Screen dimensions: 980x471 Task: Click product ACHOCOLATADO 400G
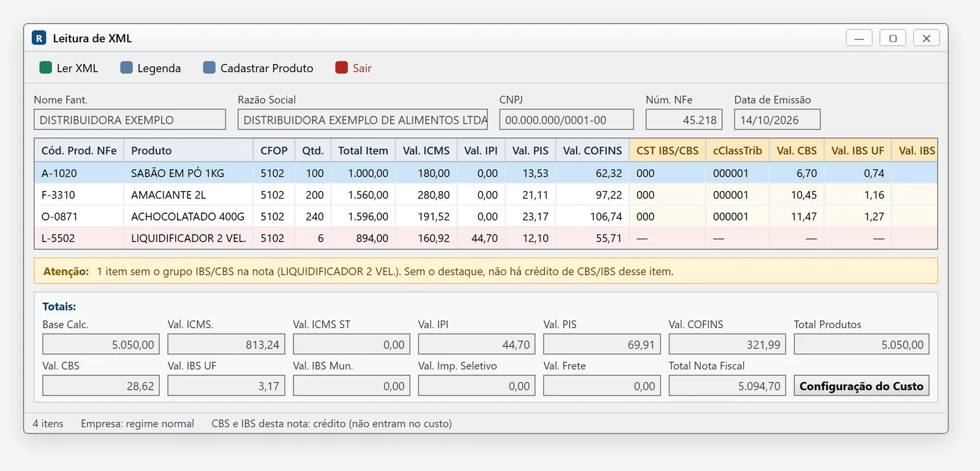coord(187,216)
